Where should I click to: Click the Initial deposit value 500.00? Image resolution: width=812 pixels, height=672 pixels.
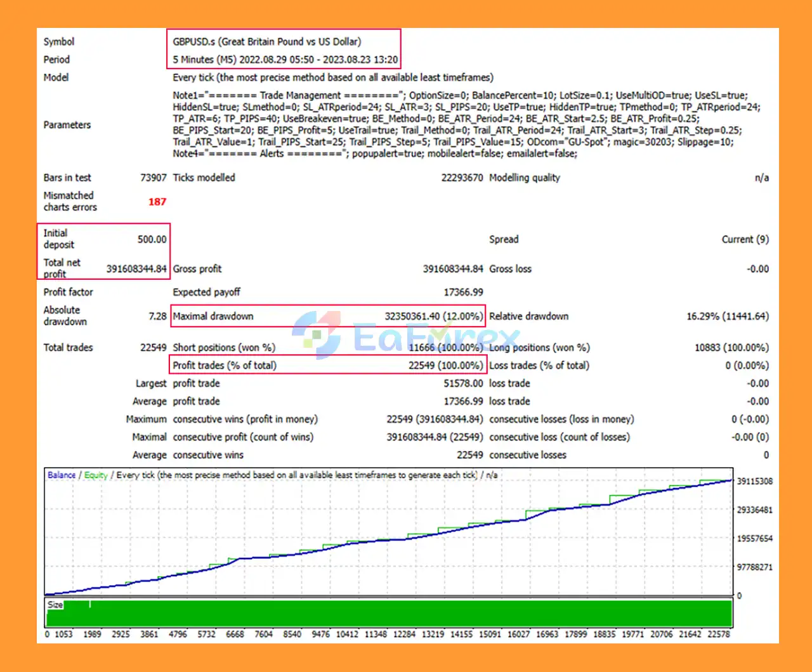(152, 239)
